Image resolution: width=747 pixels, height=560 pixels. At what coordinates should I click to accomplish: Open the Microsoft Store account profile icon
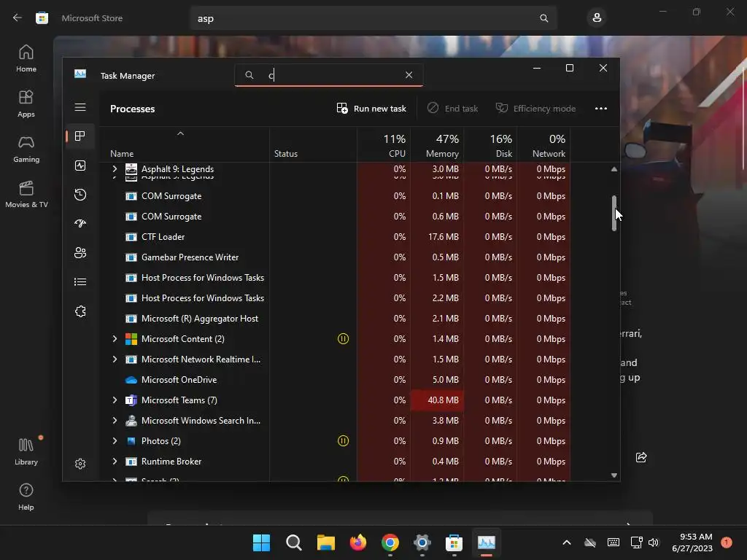597,18
